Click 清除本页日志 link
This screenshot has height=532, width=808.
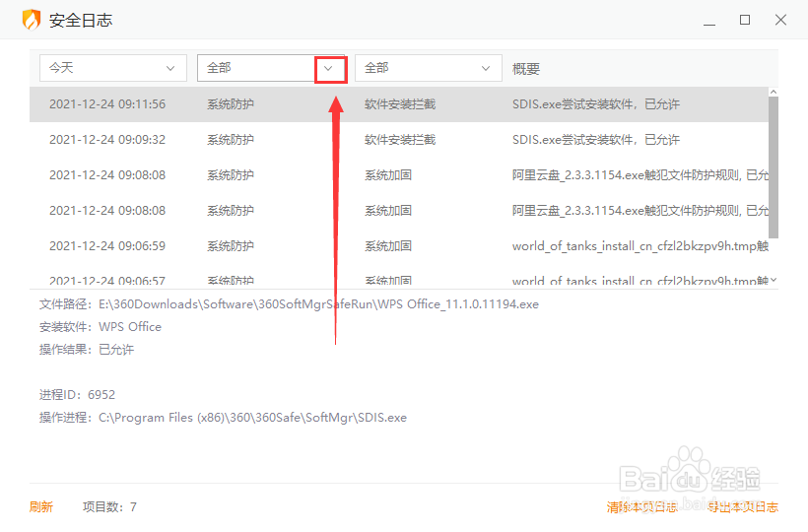click(641, 506)
